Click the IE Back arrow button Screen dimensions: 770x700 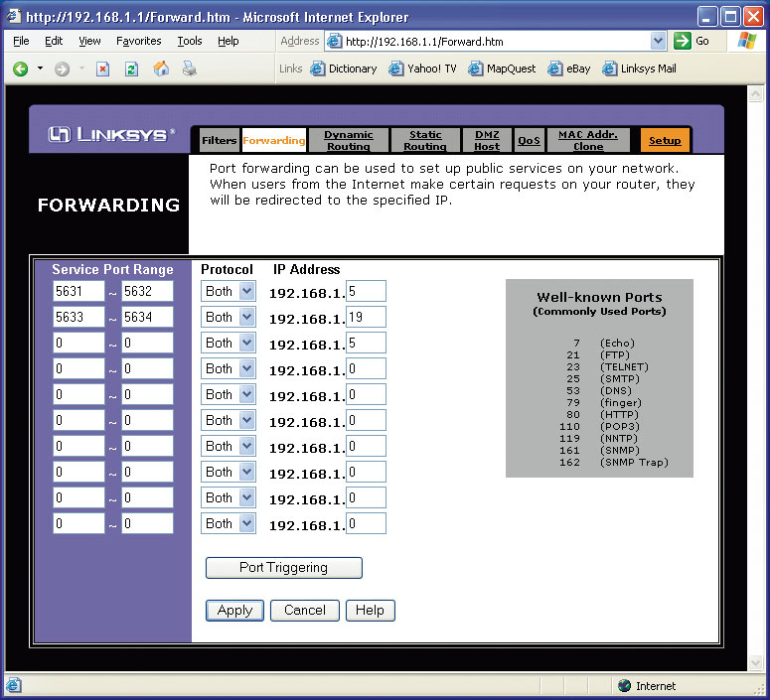point(20,70)
